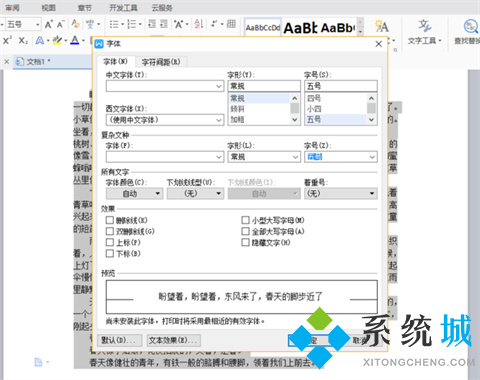Open the Review (审阅) ribbon tab

13,8
